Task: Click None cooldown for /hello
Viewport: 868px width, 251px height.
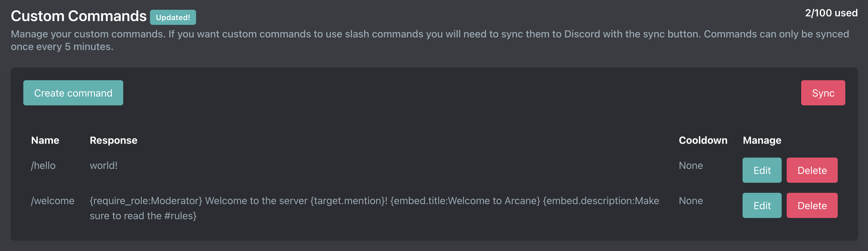Action: tap(691, 165)
